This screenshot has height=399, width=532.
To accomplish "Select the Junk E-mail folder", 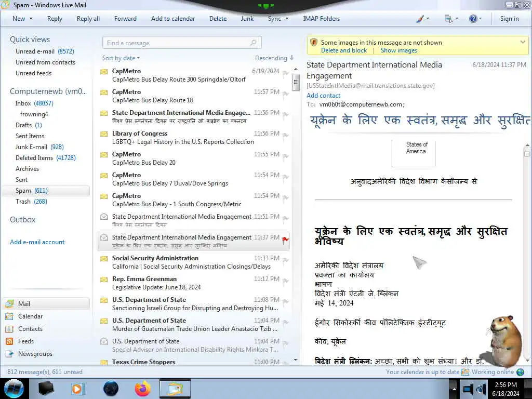I will 39,147.
